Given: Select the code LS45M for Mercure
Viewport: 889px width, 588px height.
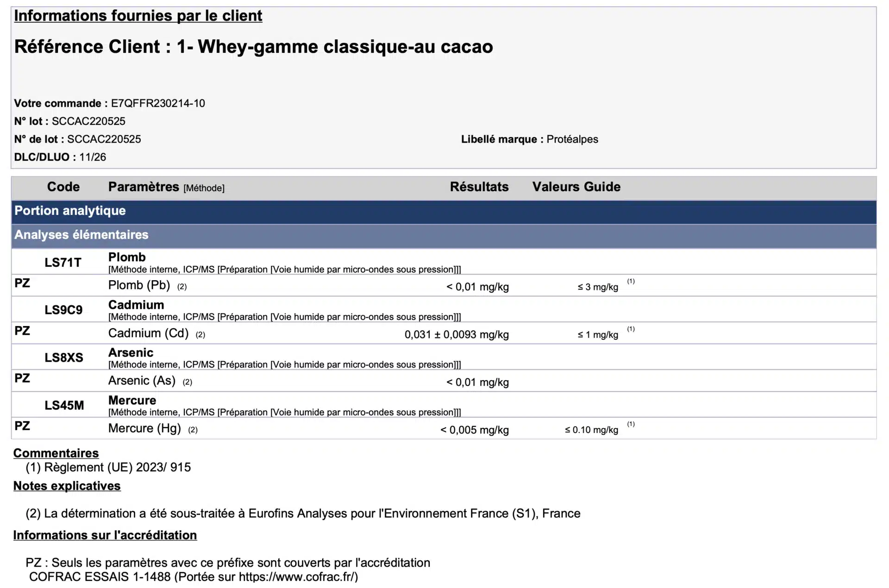Looking at the screenshot, I should click(x=63, y=405).
